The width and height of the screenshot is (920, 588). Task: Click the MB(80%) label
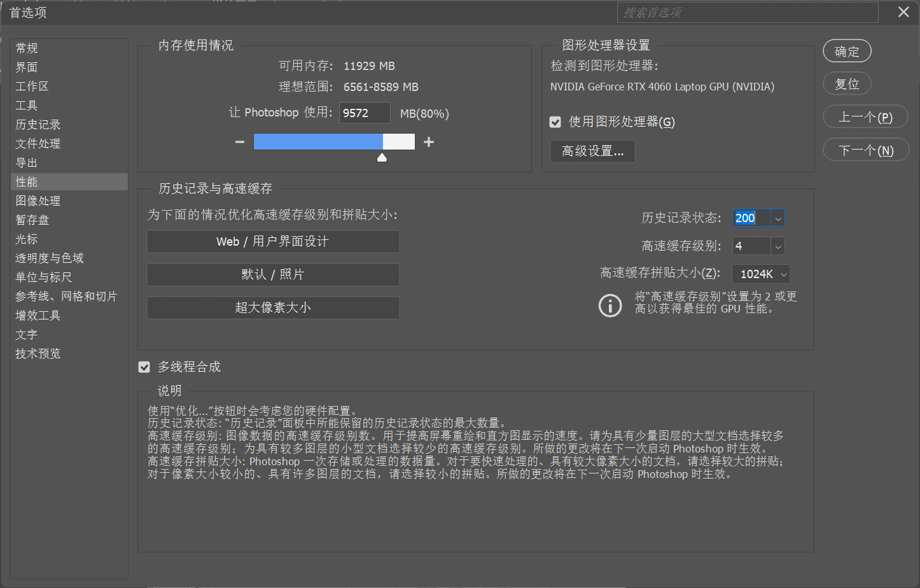click(x=424, y=114)
